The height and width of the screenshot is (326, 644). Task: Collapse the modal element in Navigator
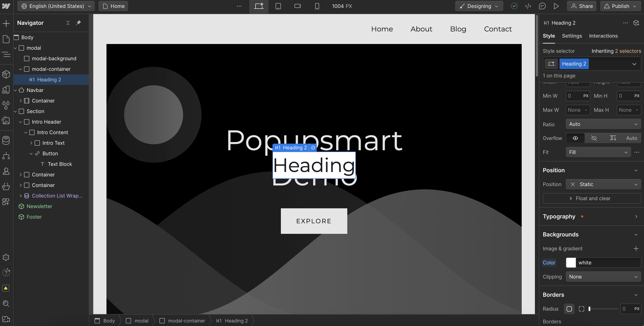point(15,48)
